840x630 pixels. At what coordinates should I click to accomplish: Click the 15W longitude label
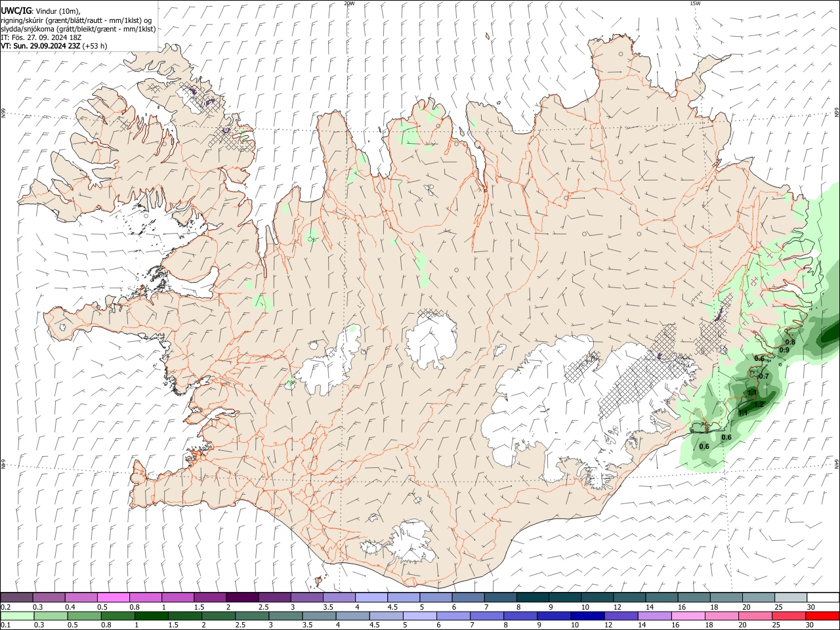pos(695,3)
